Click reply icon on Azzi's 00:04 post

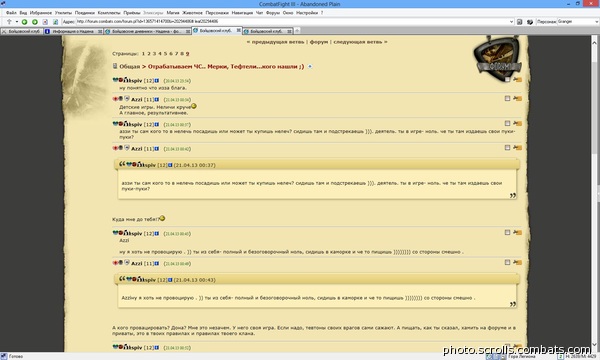pyautogui.click(x=517, y=99)
